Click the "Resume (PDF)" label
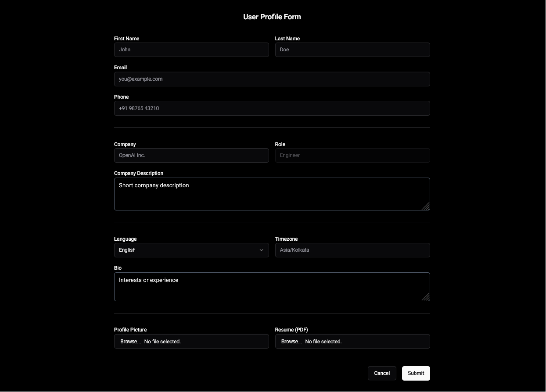 291,330
